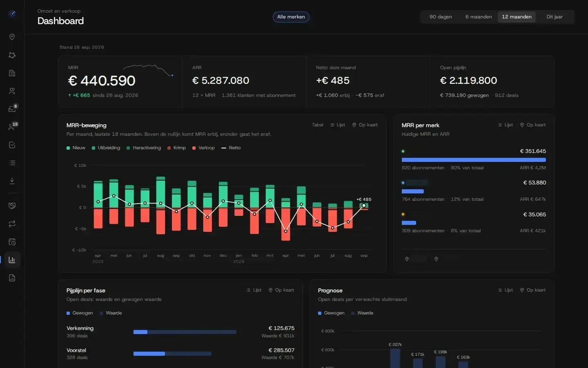588x368 pixels.
Task: Show Prognose Op kaart
Action: [533, 290]
